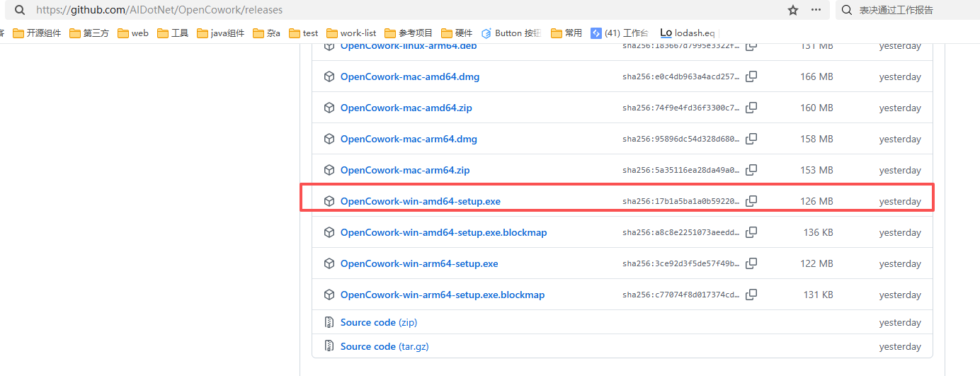Open the lodash.eq bookmark
Image resolution: width=980 pixels, height=376 pixels.
pos(688,33)
